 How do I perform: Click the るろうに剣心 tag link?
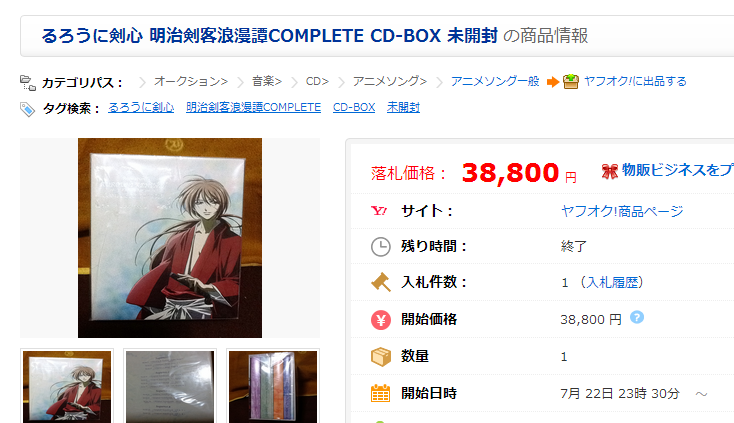141,108
